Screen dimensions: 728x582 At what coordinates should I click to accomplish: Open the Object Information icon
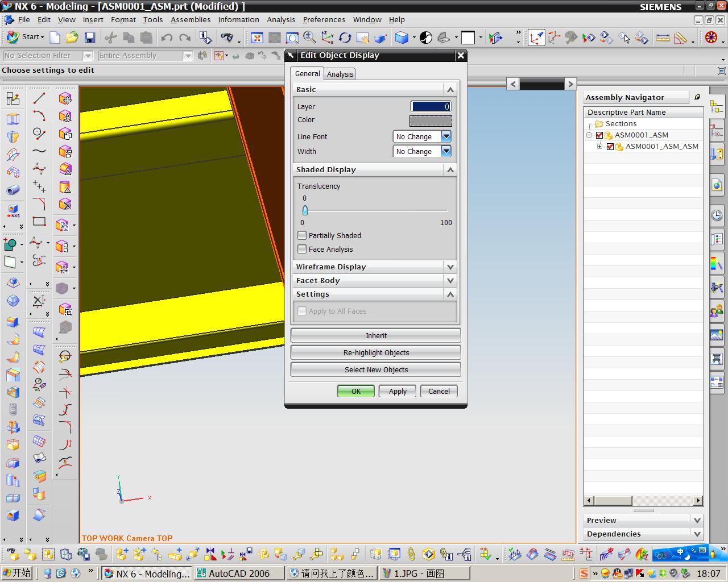pyautogui.click(x=205, y=38)
